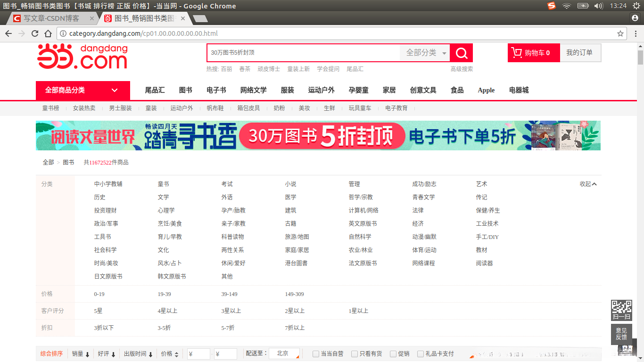Open the browser home page icon
Viewport: 644px width, 362px height.
pos(48,33)
